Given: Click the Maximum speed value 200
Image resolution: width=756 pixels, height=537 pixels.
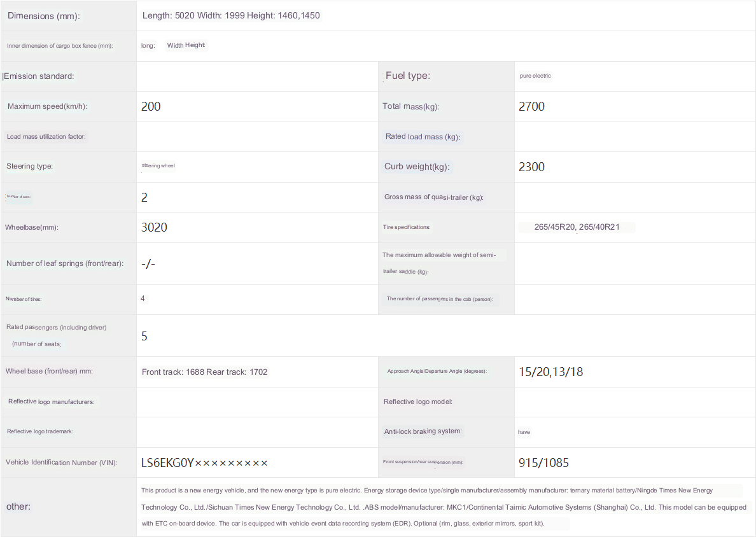Looking at the screenshot, I should (x=151, y=107).
